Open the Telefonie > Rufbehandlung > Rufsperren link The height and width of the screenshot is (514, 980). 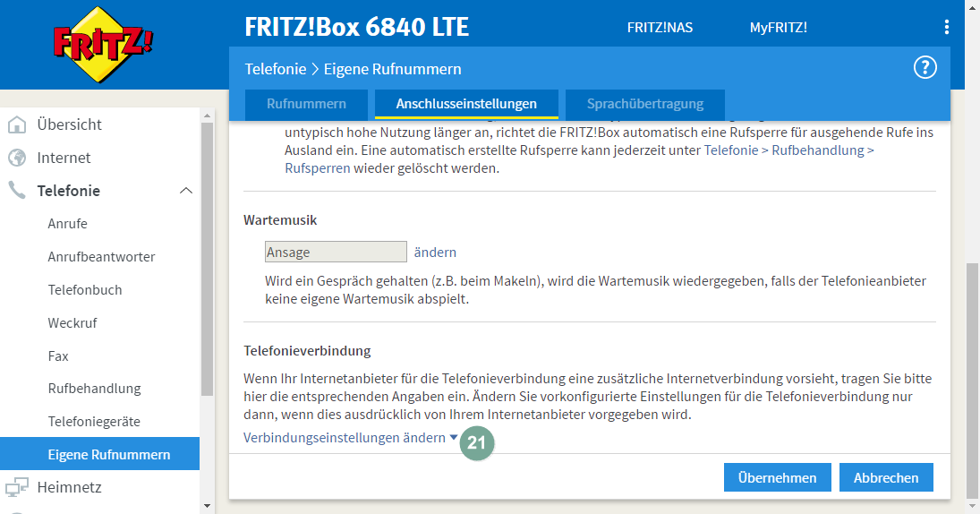pyautogui.click(x=788, y=150)
